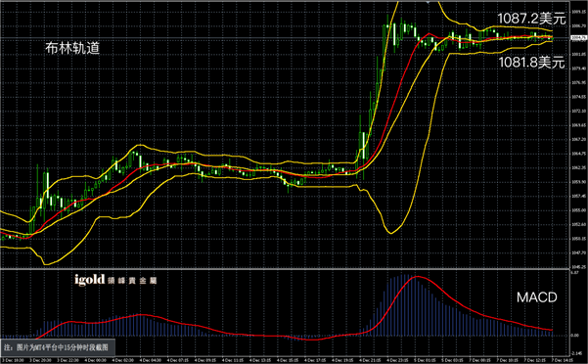Click the 0.00 level on MACD scale
Viewport: 588px width, 364px height.
click(574, 336)
